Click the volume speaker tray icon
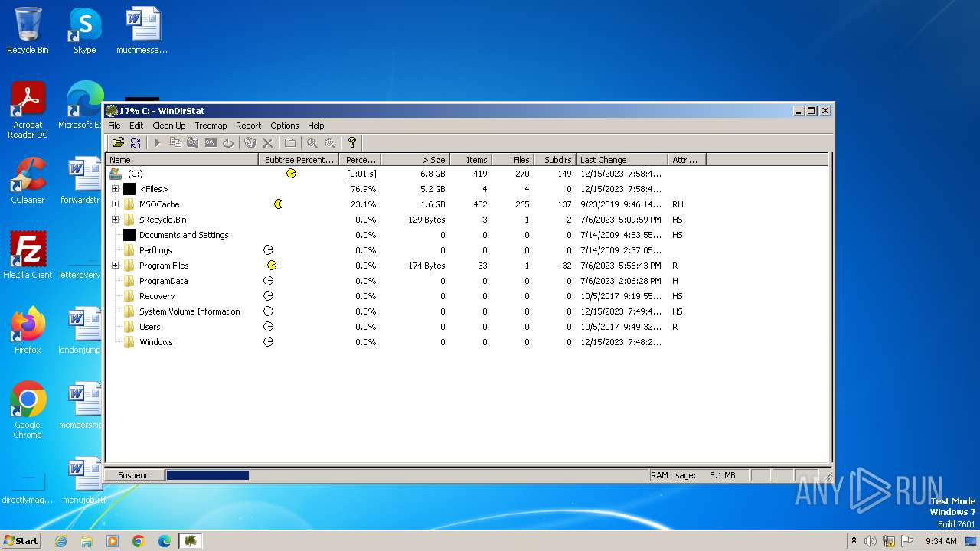 871,540
